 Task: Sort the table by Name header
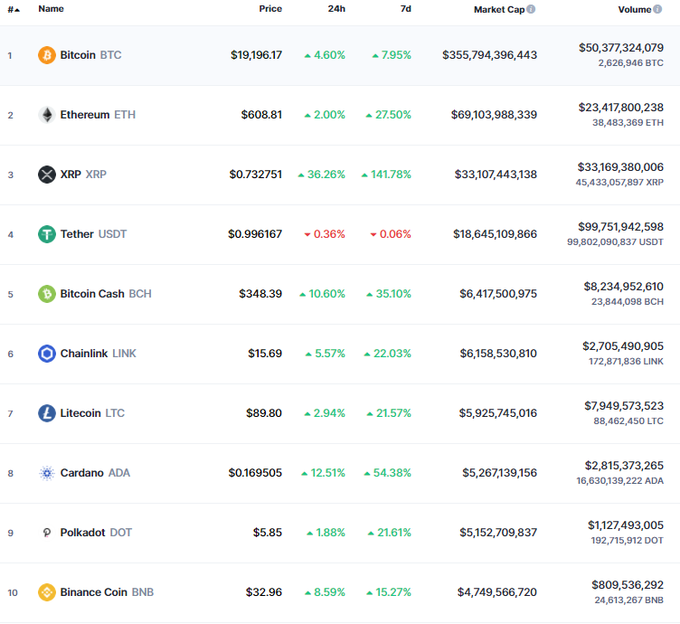click(51, 9)
